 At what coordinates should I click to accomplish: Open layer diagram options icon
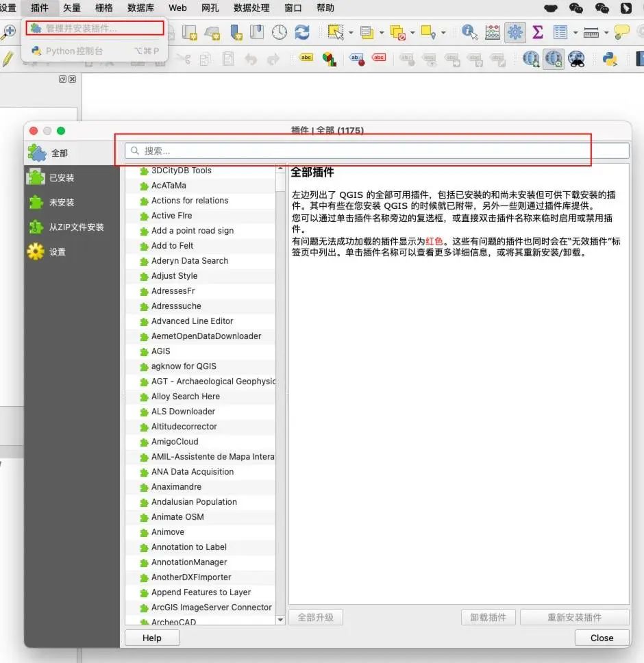pos(330,59)
